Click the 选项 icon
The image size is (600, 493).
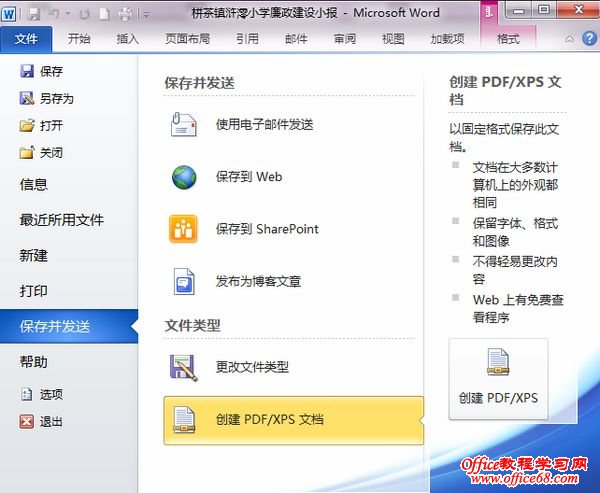click(26, 394)
